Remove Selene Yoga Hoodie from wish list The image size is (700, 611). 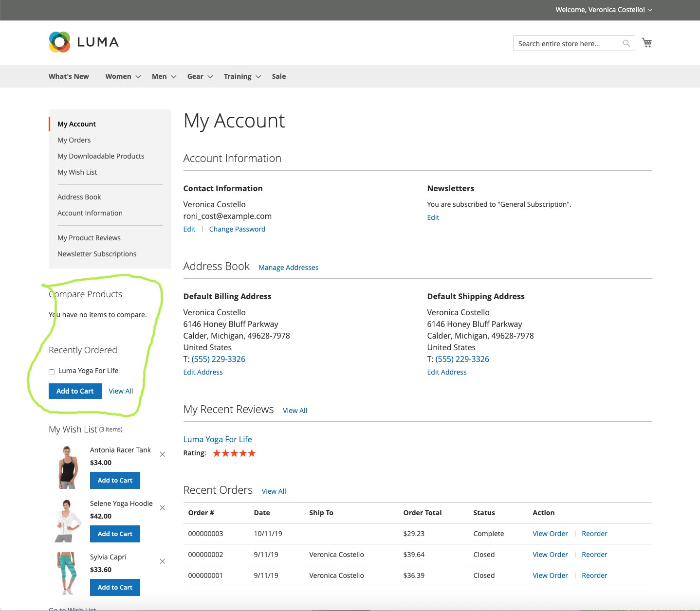(x=163, y=508)
